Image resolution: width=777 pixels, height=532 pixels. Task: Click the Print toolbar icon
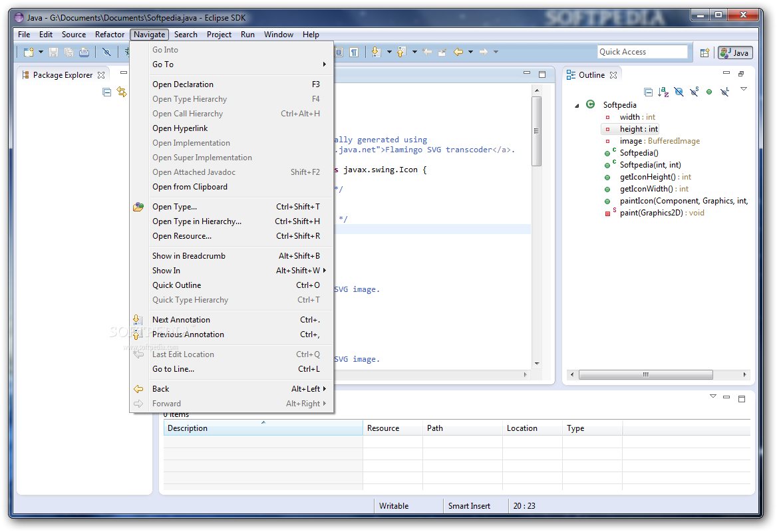(x=84, y=52)
